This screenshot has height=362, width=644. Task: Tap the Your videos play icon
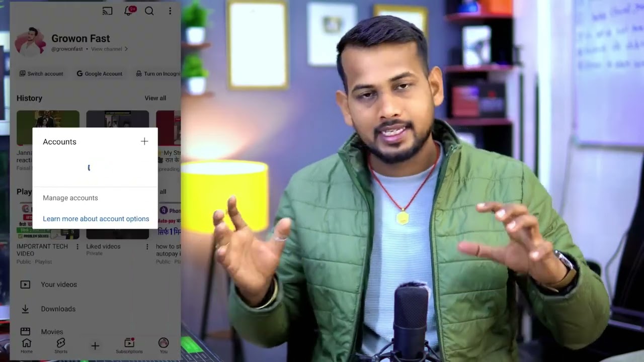(x=25, y=285)
